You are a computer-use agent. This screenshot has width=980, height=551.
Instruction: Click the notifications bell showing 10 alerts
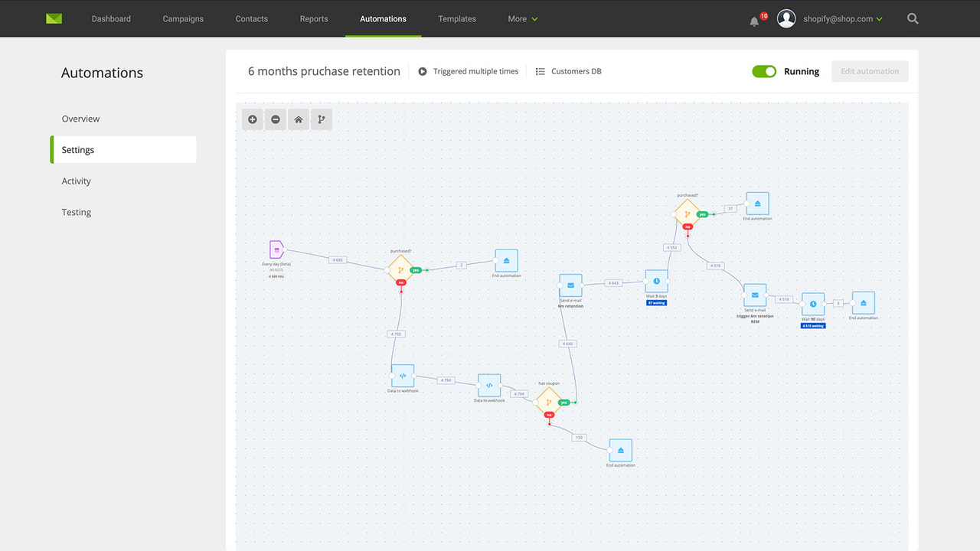(x=754, y=21)
